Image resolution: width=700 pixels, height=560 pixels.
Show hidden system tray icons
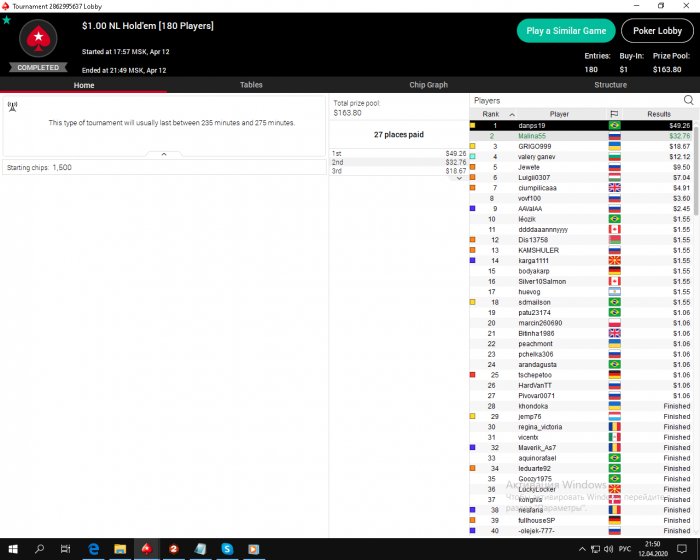(582, 549)
